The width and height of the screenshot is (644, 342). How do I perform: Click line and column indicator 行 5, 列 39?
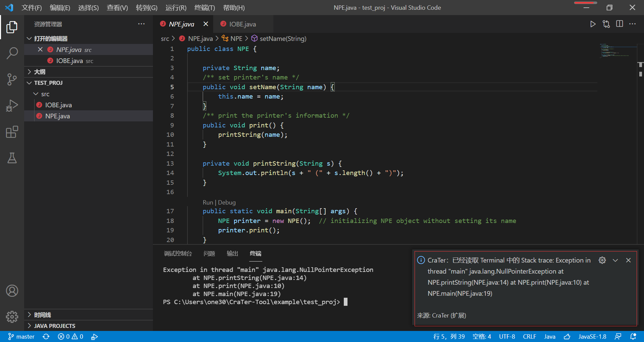(449, 336)
